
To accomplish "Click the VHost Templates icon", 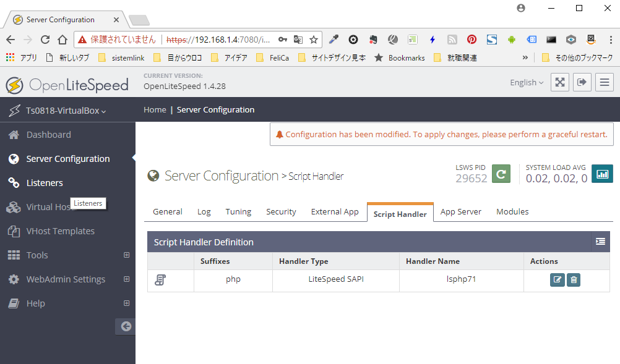I will click(14, 231).
